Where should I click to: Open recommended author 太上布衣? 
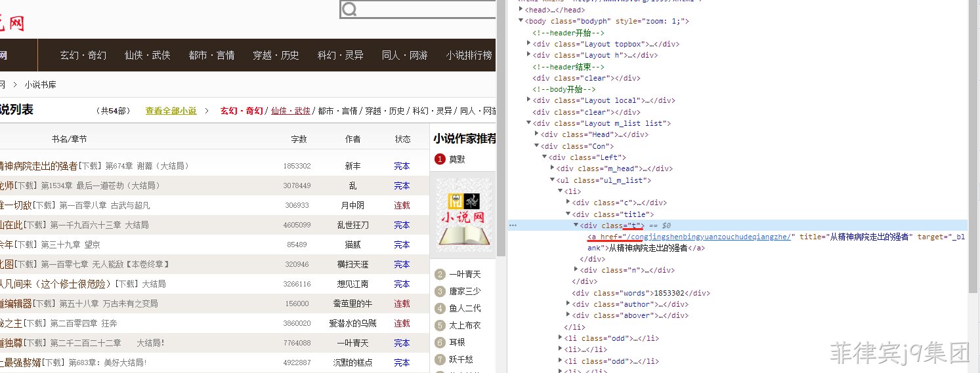click(x=465, y=325)
